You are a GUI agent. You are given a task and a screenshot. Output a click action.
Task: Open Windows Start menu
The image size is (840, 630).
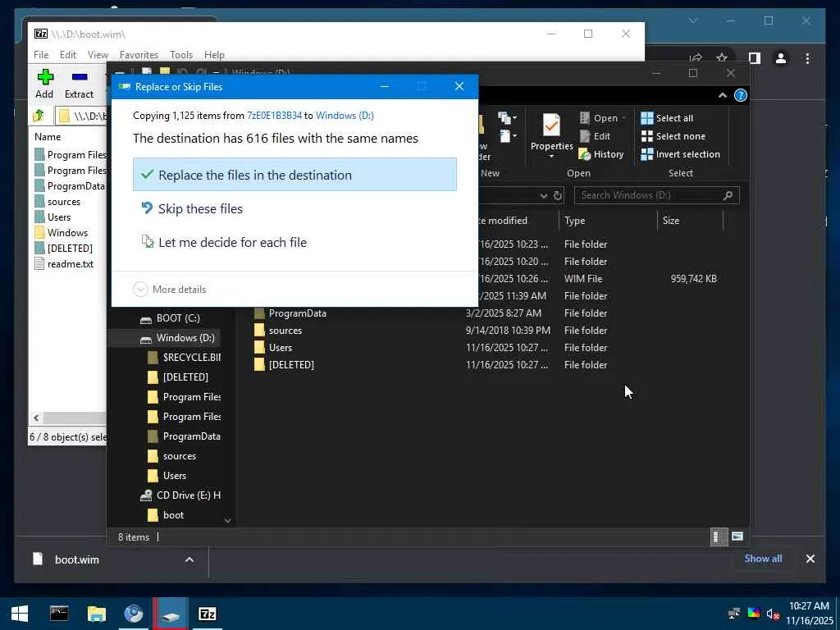click(20, 614)
